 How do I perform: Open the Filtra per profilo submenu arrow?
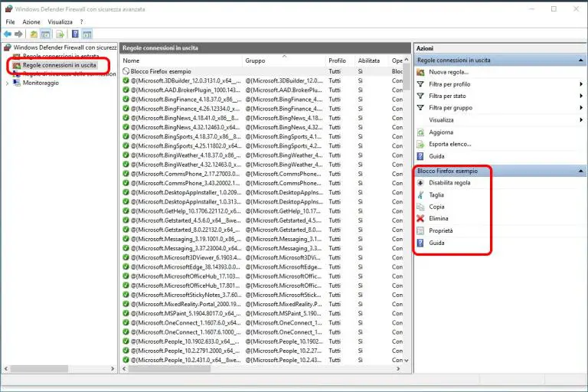tap(581, 84)
